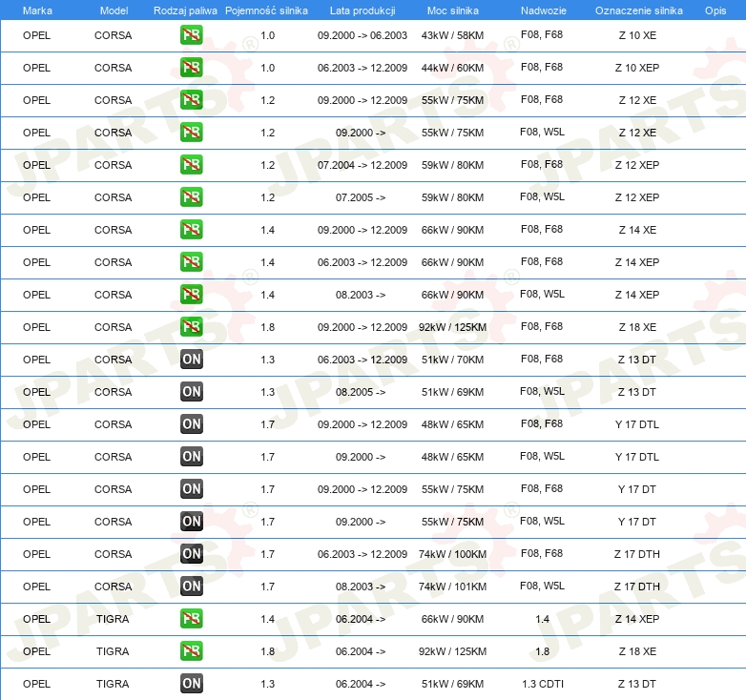Click the petrol icon in the TIGRA 1.8 row
746x700 pixels.
coord(191,651)
